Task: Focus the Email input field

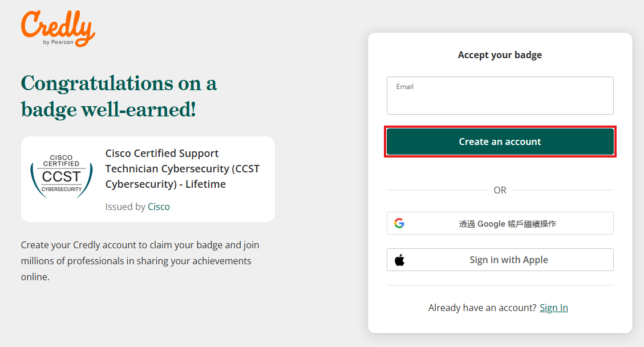Action: pyautogui.click(x=500, y=99)
